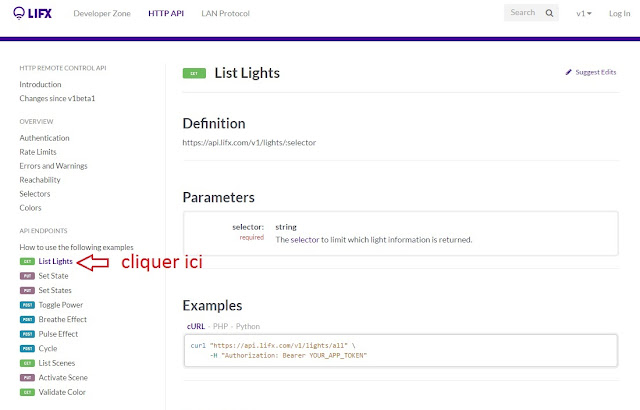
Task: Click the PUT badge next to Set States
Action: pyautogui.click(x=27, y=290)
